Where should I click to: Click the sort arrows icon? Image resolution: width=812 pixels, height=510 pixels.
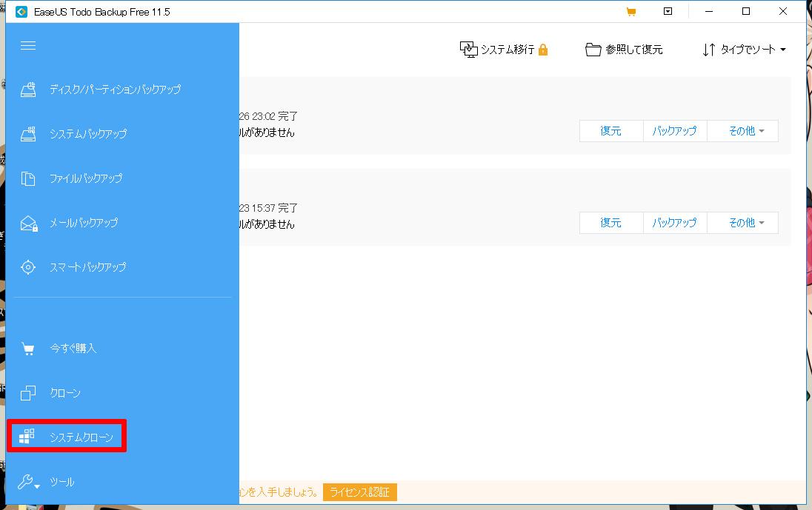click(x=709, y=50)
